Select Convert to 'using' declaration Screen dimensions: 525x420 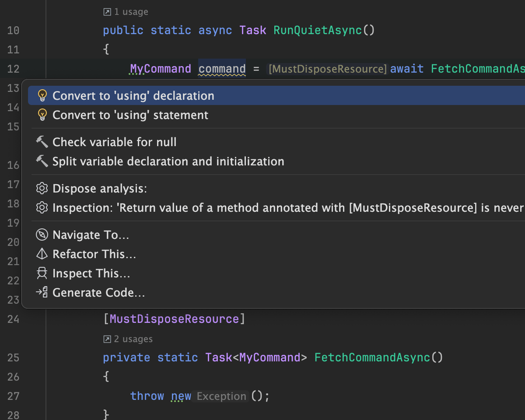coord(133,96)
